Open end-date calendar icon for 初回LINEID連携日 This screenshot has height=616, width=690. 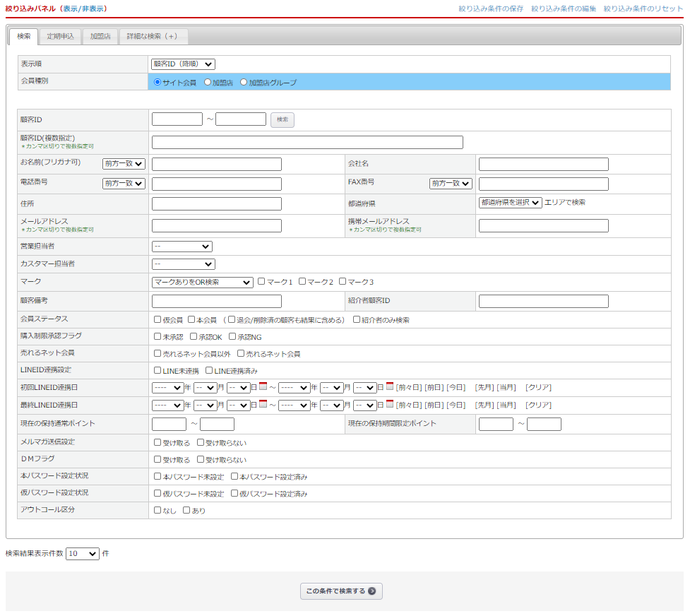(x=389, y=386)
